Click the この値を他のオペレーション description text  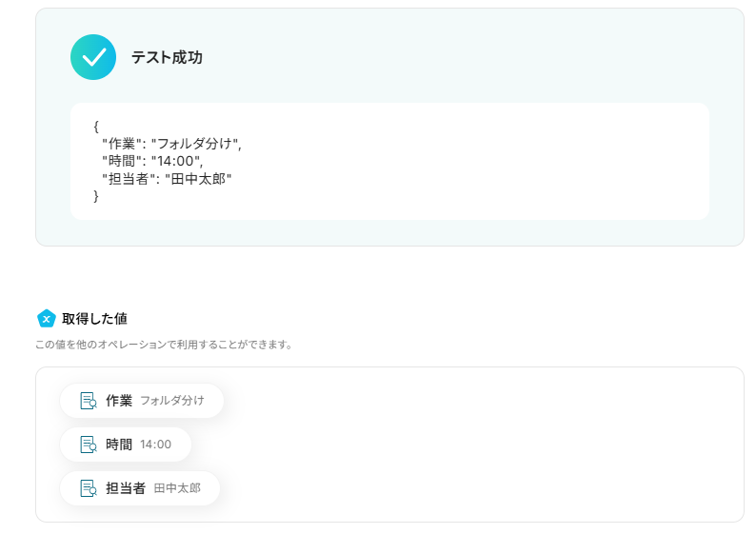[x=164, y=345]
